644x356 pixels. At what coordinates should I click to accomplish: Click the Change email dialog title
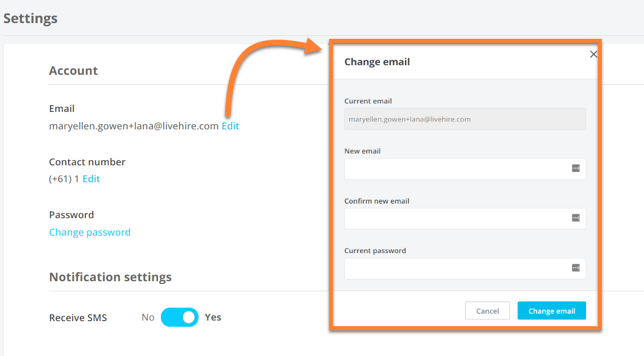tap(377, 62)
